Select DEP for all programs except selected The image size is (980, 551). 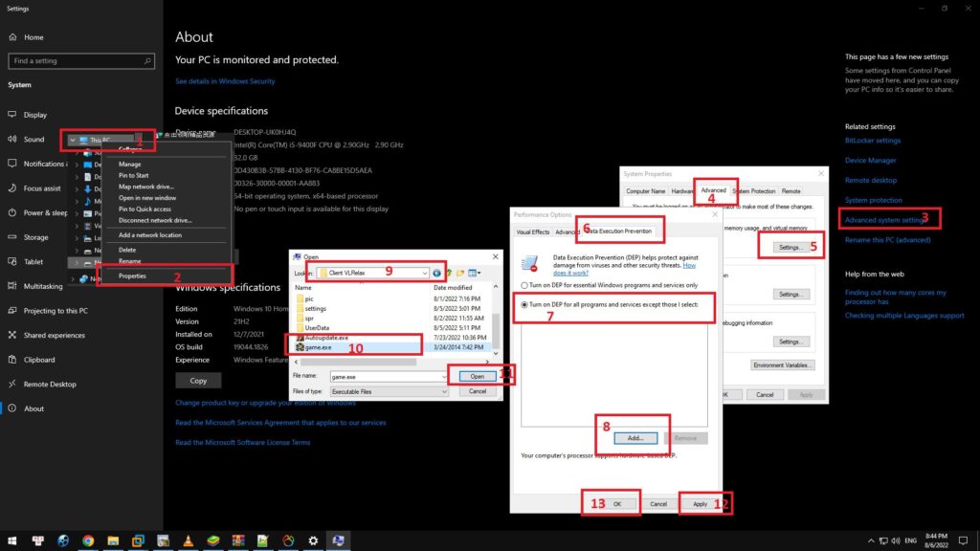[524, 305]
